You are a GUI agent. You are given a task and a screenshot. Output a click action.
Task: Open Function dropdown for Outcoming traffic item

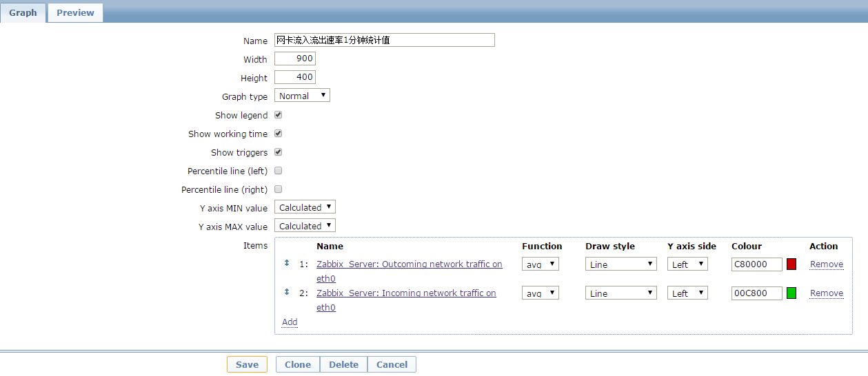pos(541,264)
